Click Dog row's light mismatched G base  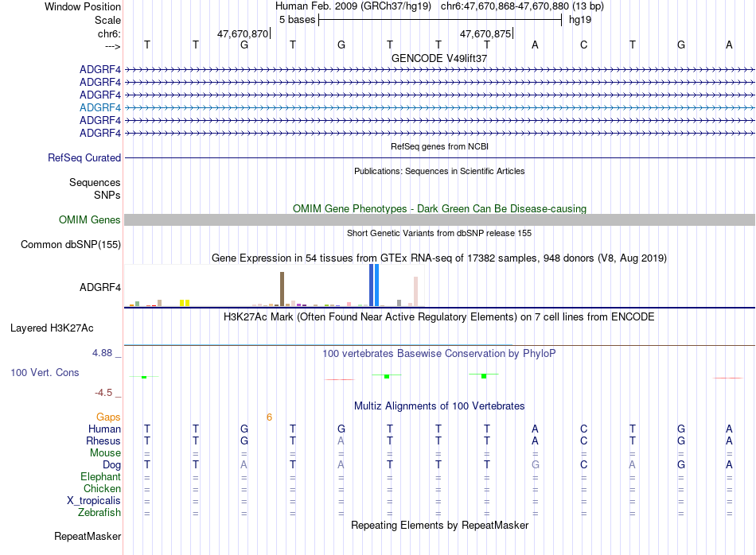(x=536, y=465)
